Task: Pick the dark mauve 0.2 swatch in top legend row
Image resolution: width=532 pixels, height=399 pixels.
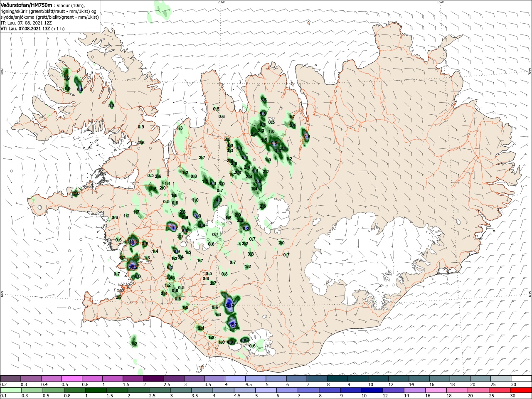Action: (x=10, y=378)
